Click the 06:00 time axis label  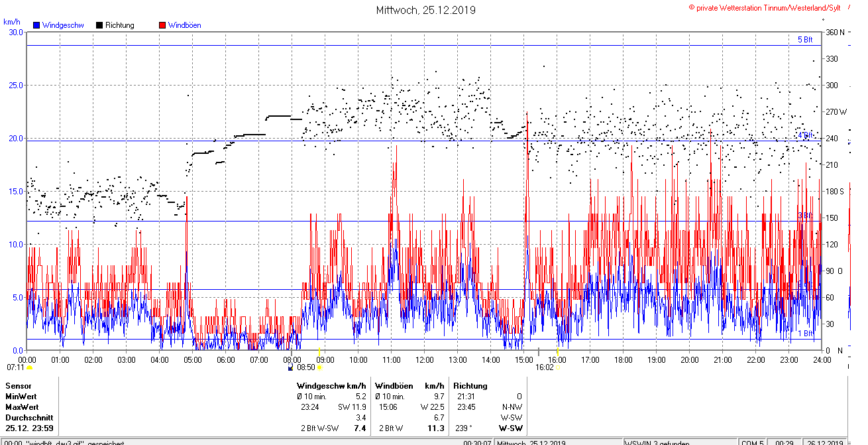click(226, 360)
